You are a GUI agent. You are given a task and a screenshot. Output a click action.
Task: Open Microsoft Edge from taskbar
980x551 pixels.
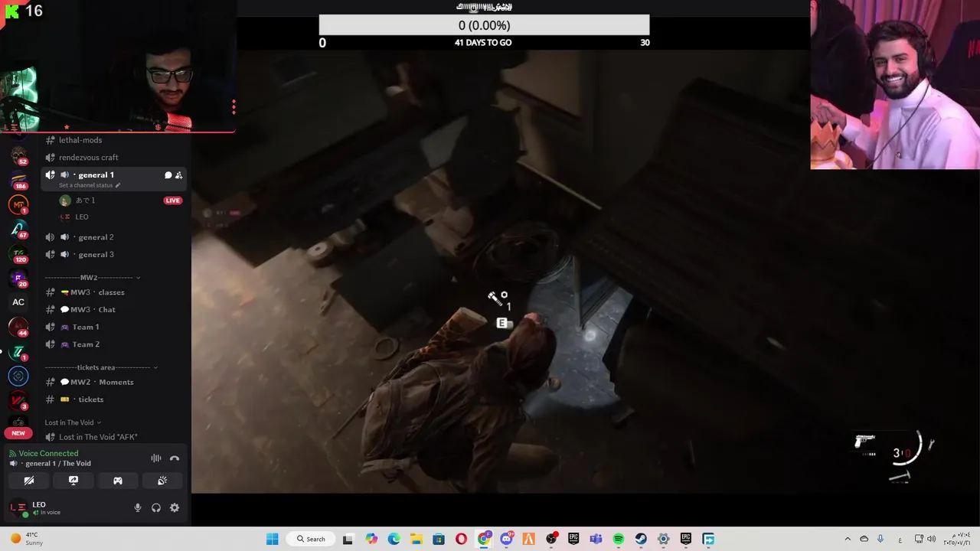pyautogui.click(x=394, y=539)
